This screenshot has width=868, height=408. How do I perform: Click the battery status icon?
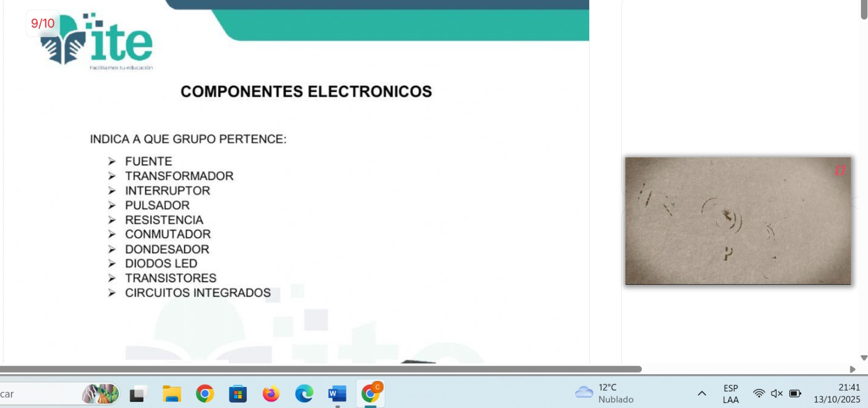tap(795, 393)
